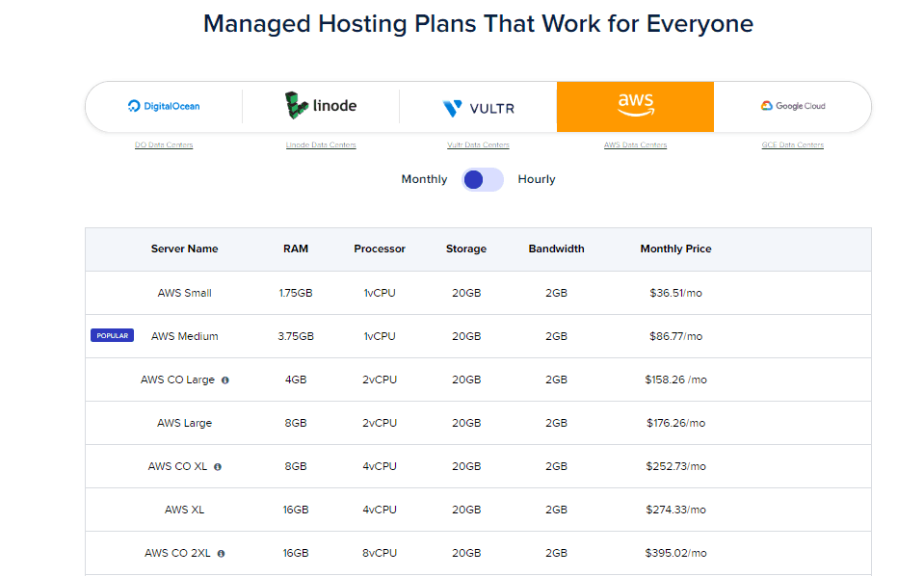
Task: Click the 3.75GB RAM value
Action: point(296,336)
